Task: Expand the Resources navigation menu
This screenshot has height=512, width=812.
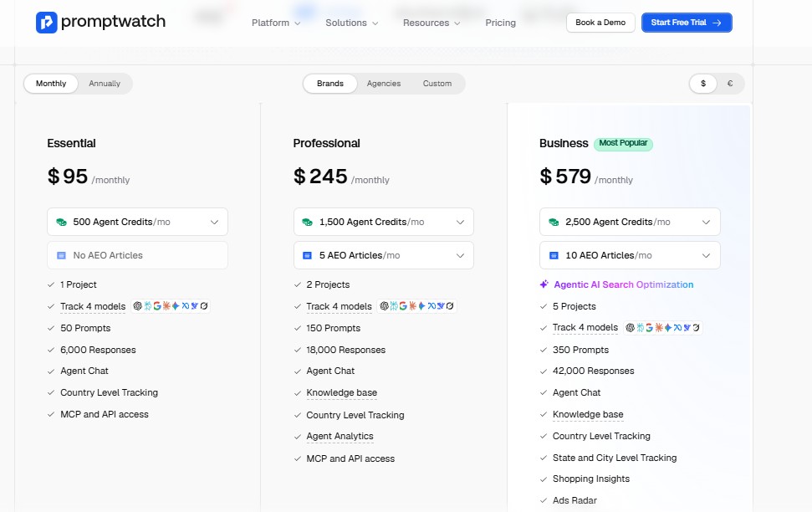Action: click(x=432, y=23)
